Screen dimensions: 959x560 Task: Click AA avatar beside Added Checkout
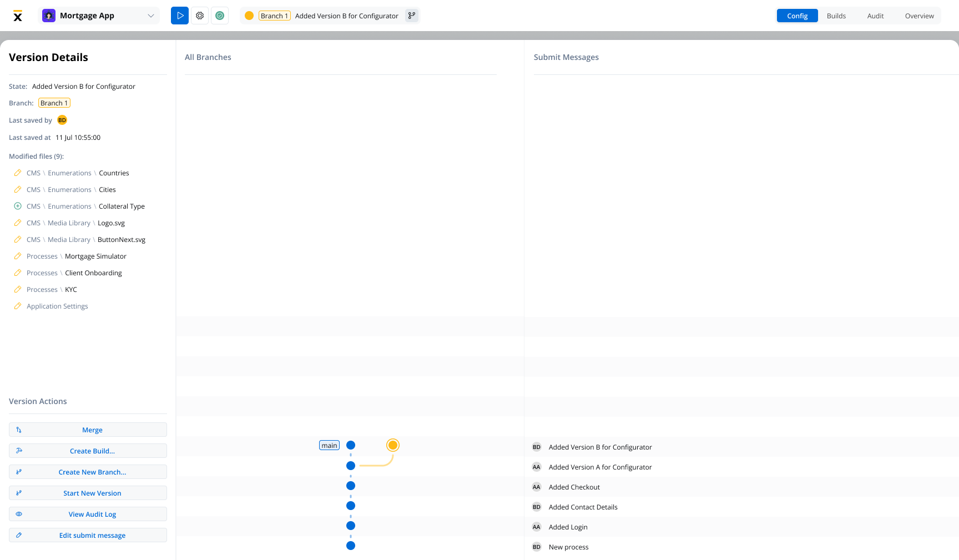[x=537, y=487]
